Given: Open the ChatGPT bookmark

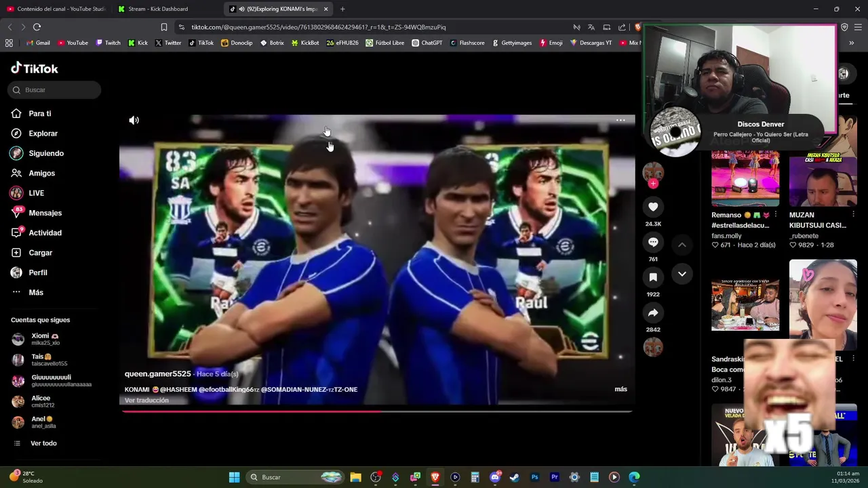Looking at the screenshot, I should (427, 43).
